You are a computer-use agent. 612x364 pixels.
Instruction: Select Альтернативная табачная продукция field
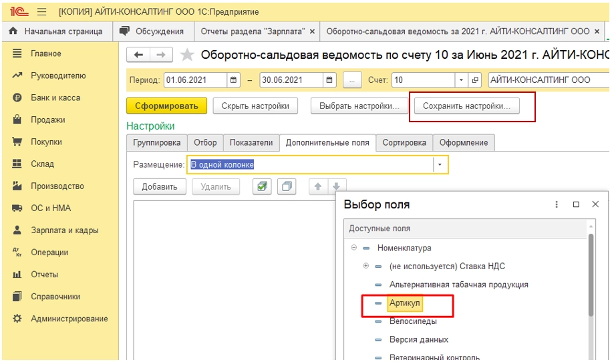(458, 285)
